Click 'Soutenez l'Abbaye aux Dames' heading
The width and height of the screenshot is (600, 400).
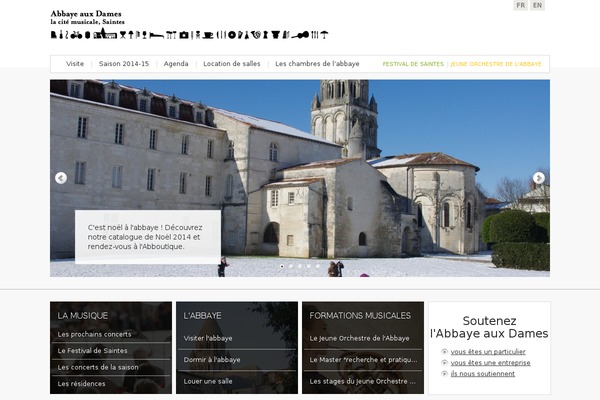tap(489, 327)
